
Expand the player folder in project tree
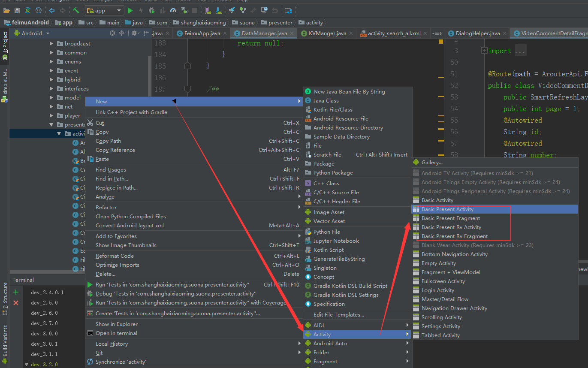coord(51,116)
